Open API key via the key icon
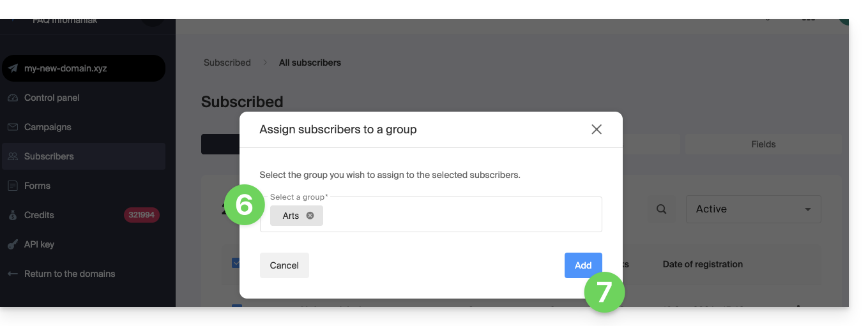868x326 pixels. (x=13, y=244)
